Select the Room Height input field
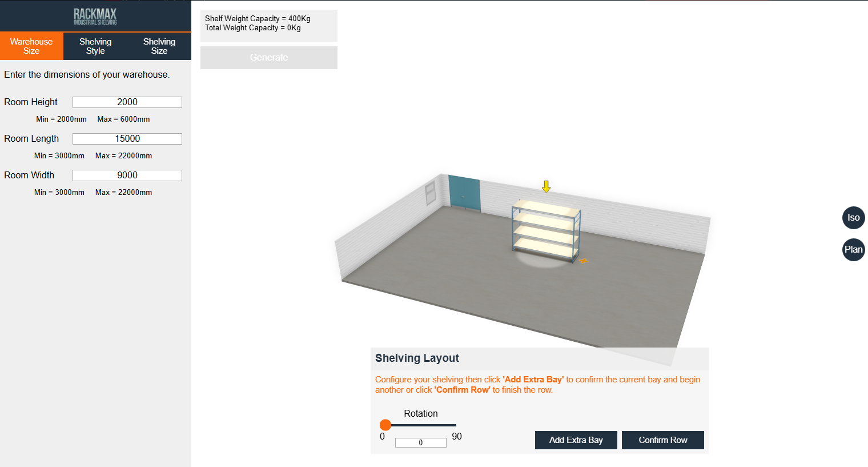The image size is (868, 467). click(x=127, y=102)
